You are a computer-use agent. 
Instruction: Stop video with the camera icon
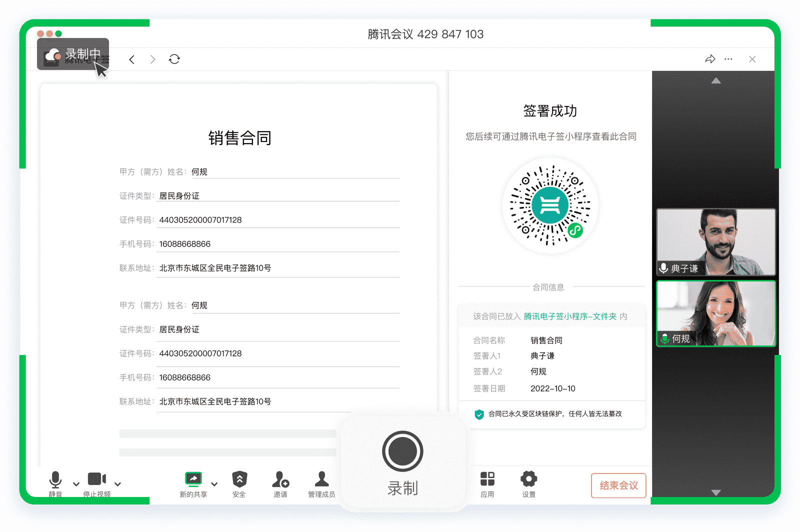click(x=97, y=483)
